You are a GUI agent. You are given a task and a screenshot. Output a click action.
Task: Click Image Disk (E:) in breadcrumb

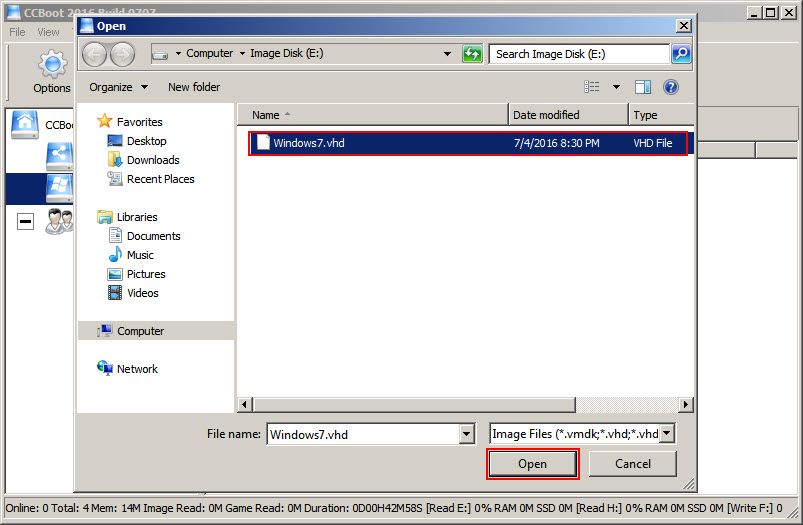[287, 53]
